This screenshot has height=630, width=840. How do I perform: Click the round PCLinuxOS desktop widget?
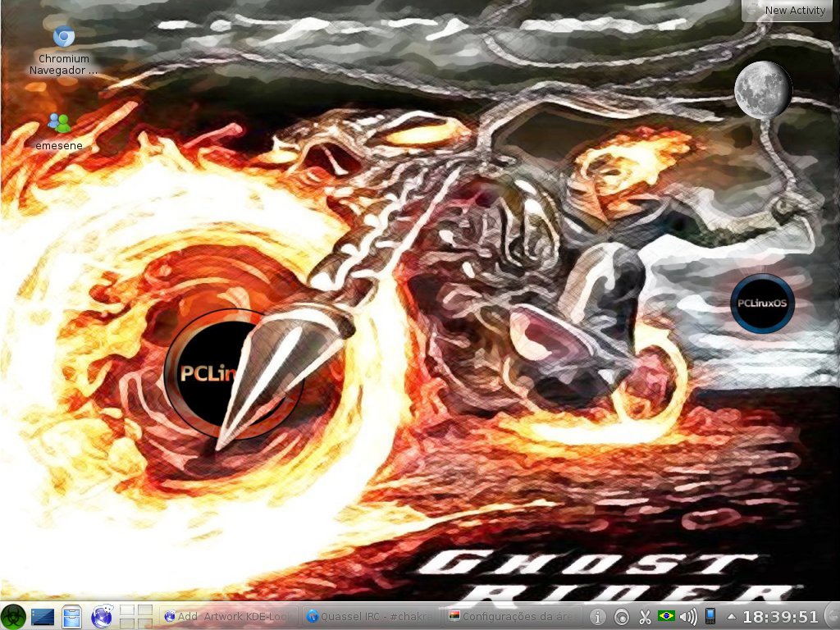click(x=762, y=304)
